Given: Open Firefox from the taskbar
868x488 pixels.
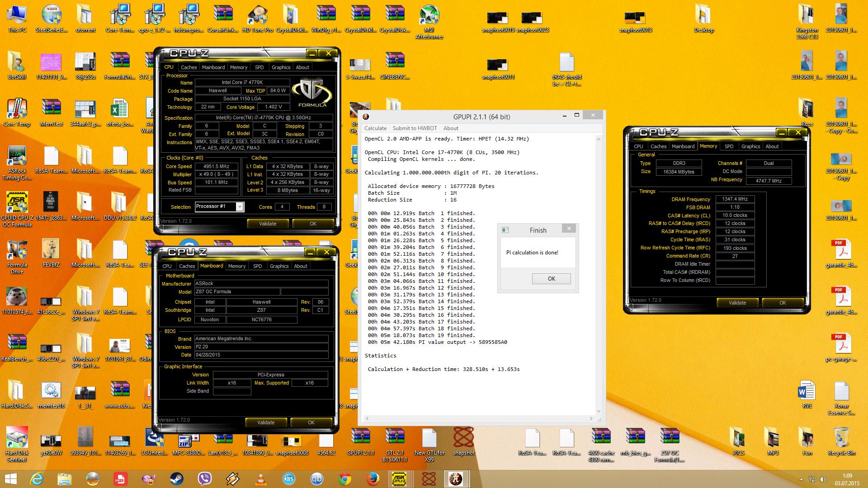Looking at the screenshot, I should pyautogui.click(x=373, y=479).
